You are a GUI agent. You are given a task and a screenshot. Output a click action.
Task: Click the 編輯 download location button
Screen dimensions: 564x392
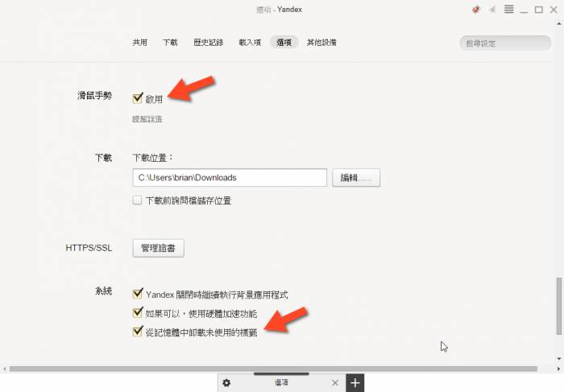pos(356,178)
